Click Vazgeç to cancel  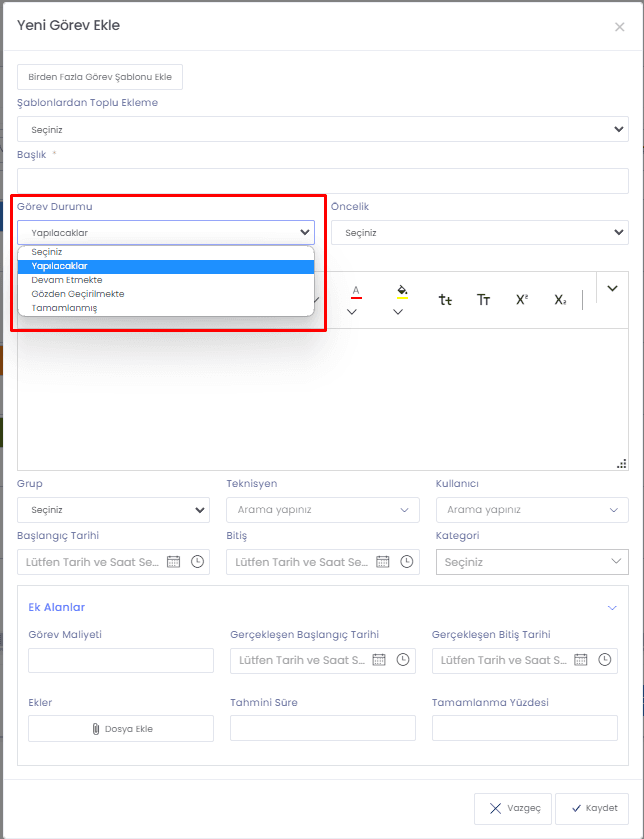click(512, 809)
